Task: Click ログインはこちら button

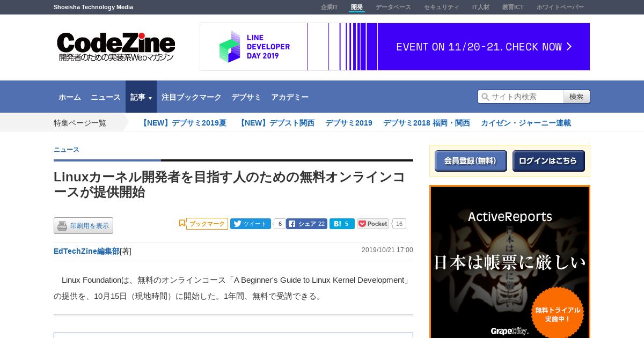Action: [548, 161]
